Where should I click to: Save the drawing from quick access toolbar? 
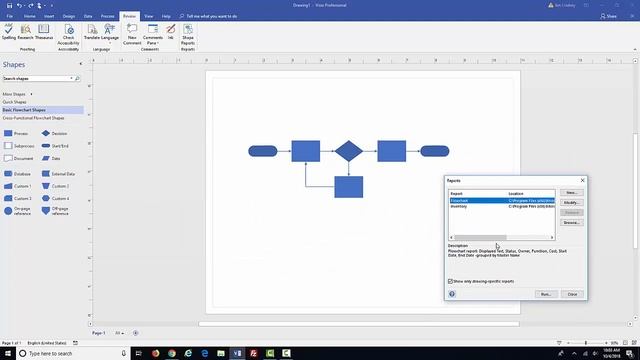coord(9,5)
